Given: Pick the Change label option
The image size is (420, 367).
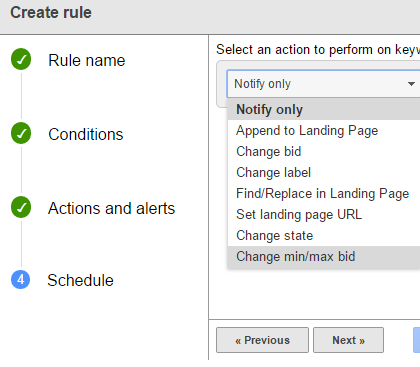Looking at the screenshot, I should tap(324, 173).
